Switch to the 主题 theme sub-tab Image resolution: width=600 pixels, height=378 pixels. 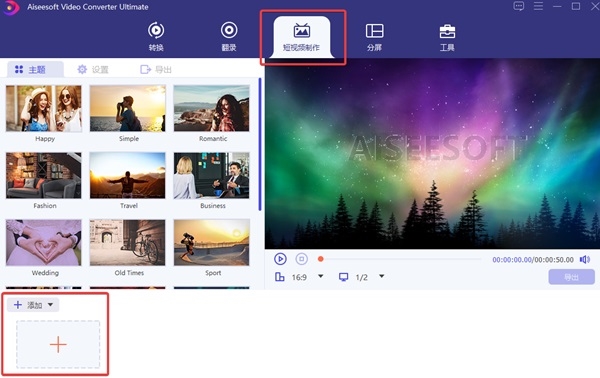click(35, 69)
